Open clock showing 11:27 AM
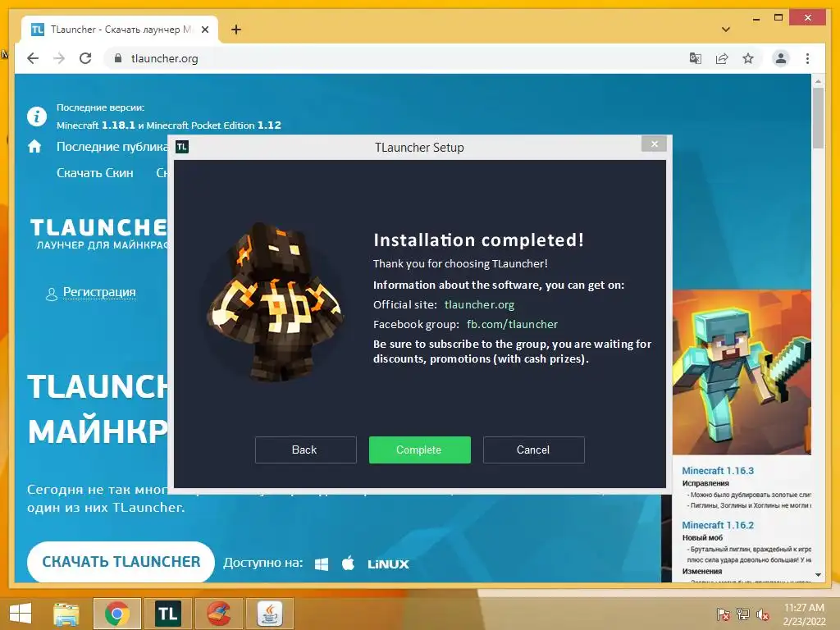 [804, 614]
